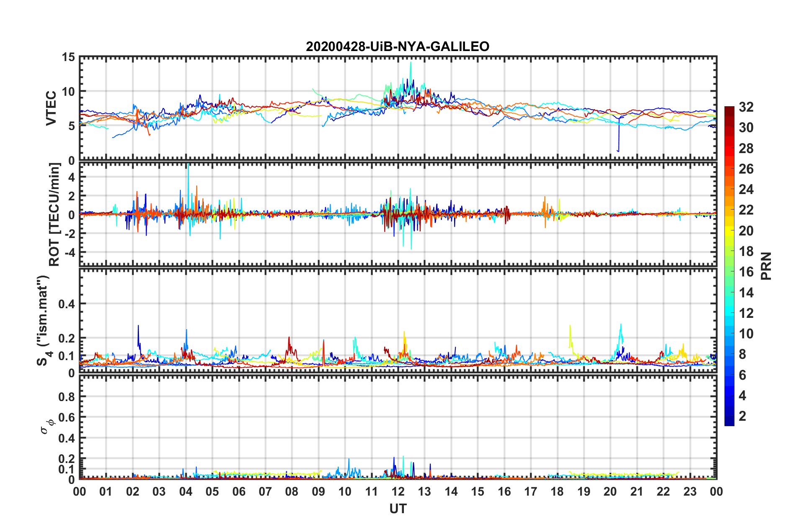
Task: Click the ROT [TECU/min] axis label
Action: (x=54, y=215)
